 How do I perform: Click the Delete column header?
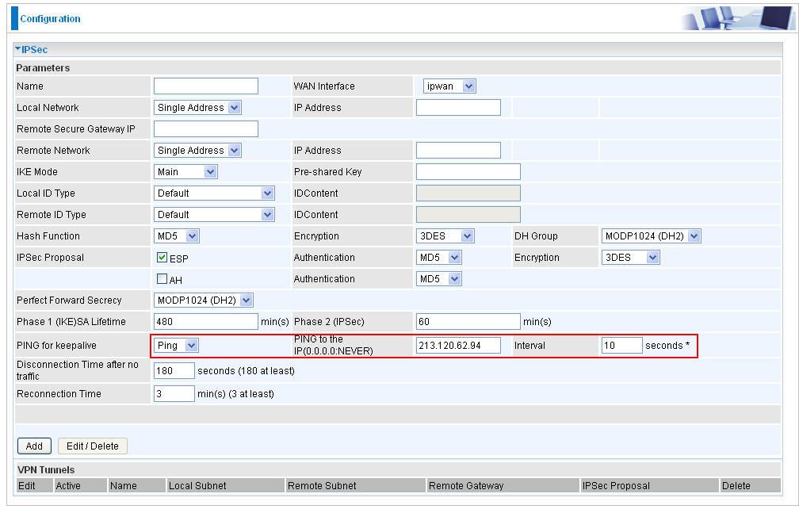click(x=736, y=486)
